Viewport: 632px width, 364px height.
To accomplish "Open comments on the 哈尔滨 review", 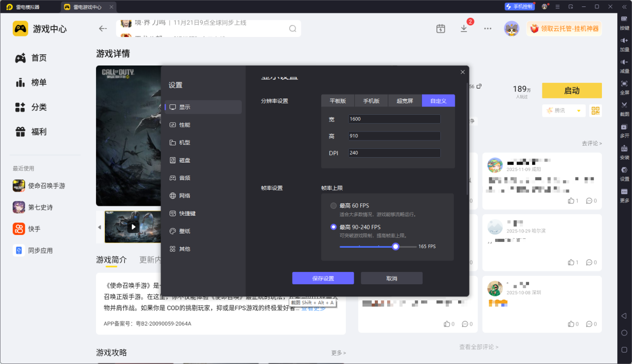I will pos(589,263).
